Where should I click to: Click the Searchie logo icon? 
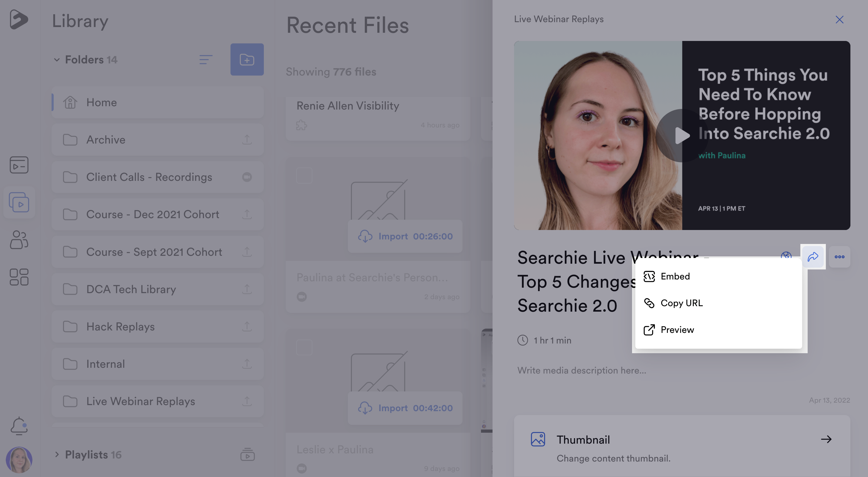[x=19, y=19]
